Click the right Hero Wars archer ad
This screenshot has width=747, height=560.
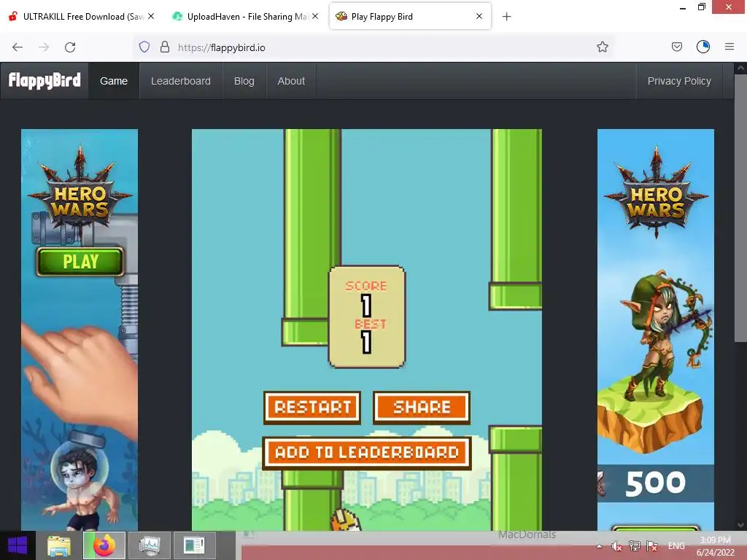tap(656, 330)
